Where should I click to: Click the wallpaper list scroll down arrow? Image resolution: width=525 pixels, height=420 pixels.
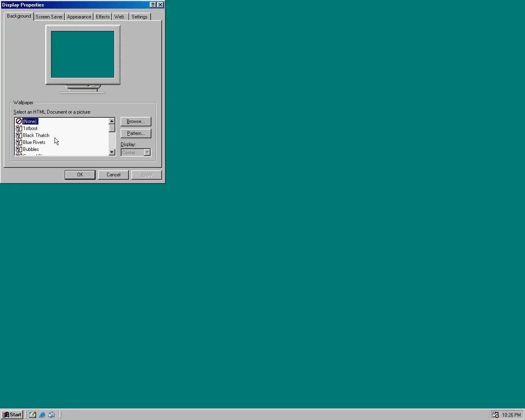coord(112,152)
